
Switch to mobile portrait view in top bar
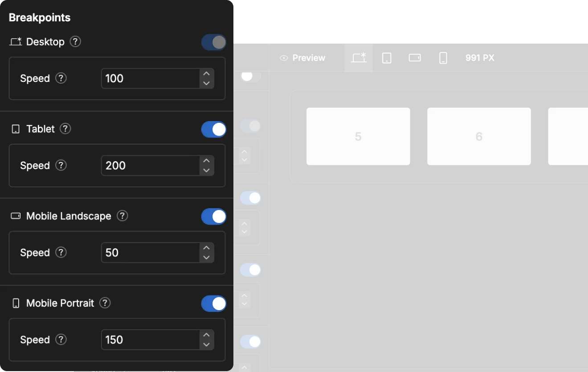pyautogui.click(x=443, y=58)
